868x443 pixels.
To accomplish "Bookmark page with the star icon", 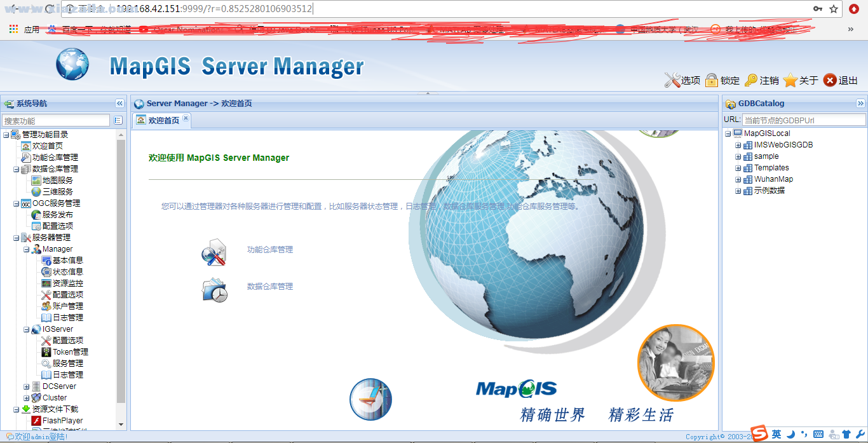I will [834, 9].
